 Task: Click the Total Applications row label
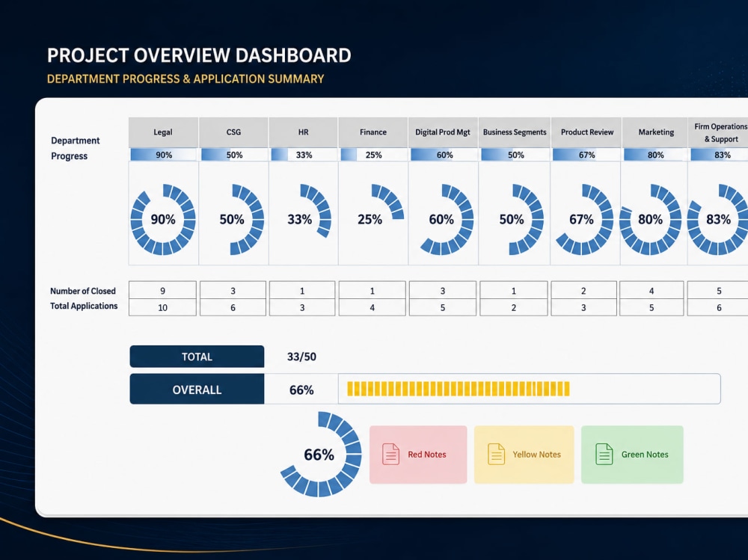pyautogui.click(x=84, y=306)
